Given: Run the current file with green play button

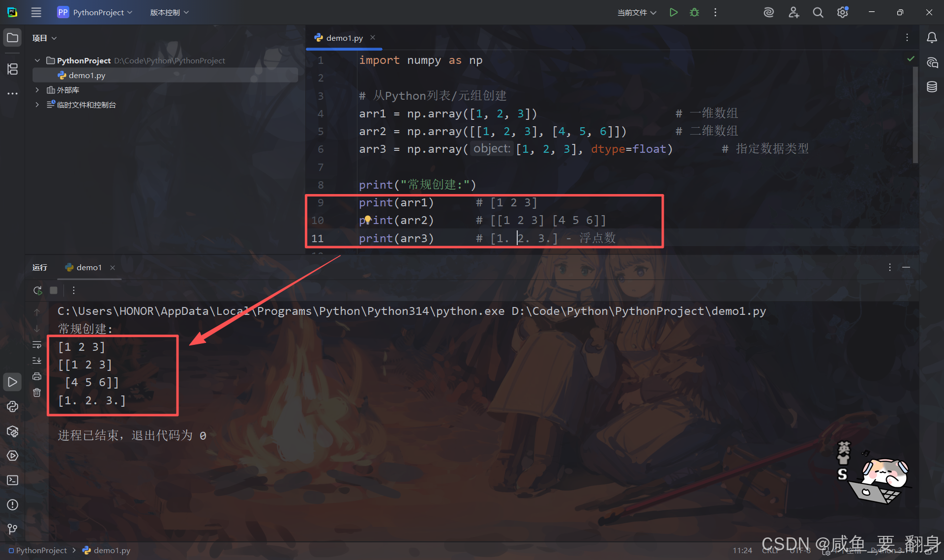Looking at the screenshot, I should point(674,12).
